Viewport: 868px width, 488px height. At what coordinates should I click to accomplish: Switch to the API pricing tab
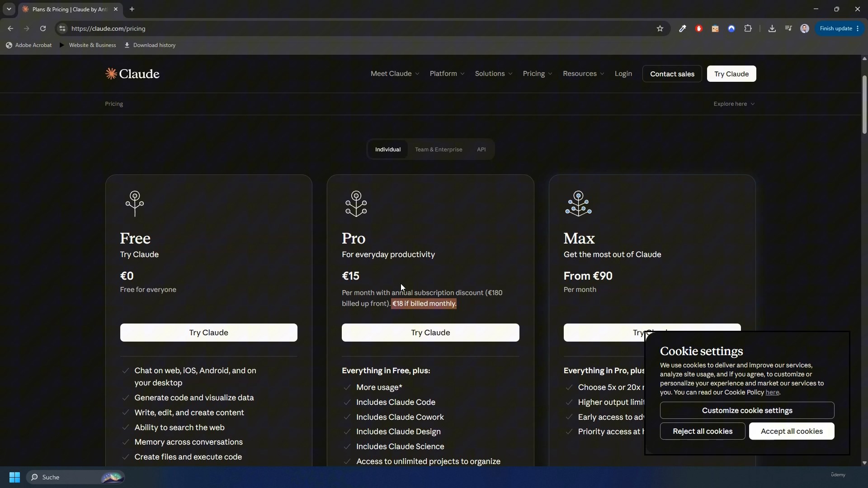[481, 150]
